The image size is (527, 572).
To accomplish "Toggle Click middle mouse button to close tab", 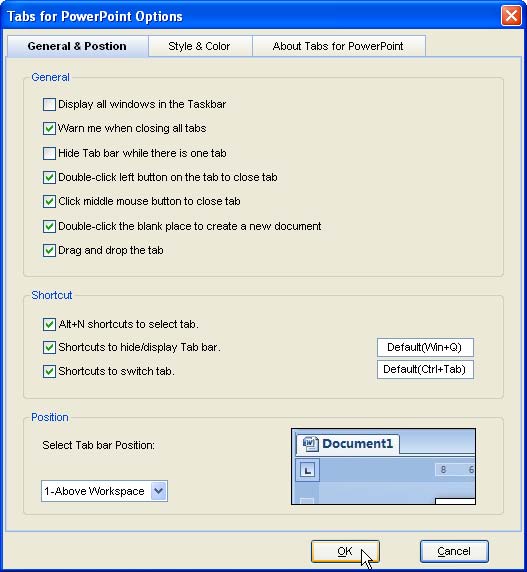I will 49,201.
